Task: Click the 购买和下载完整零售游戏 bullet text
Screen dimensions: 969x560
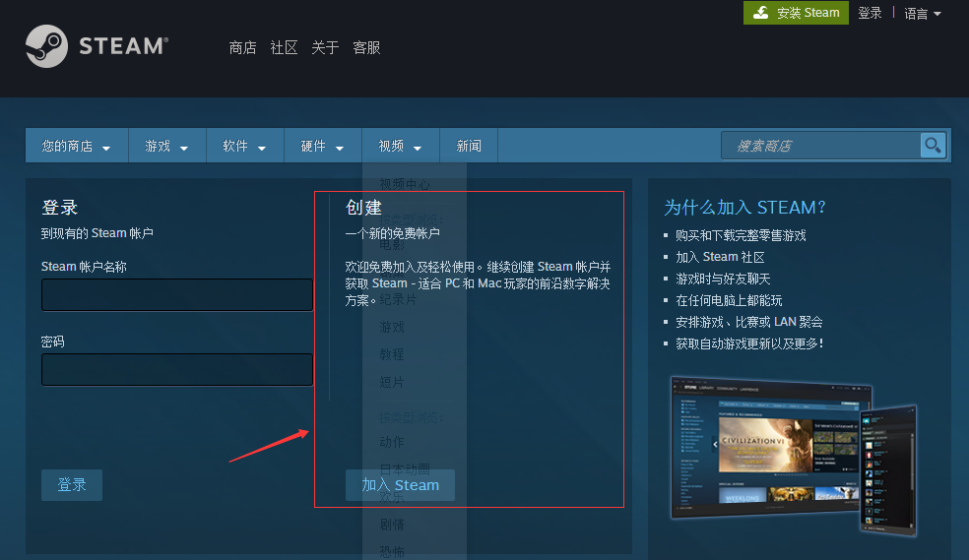Action: point(741,235)
